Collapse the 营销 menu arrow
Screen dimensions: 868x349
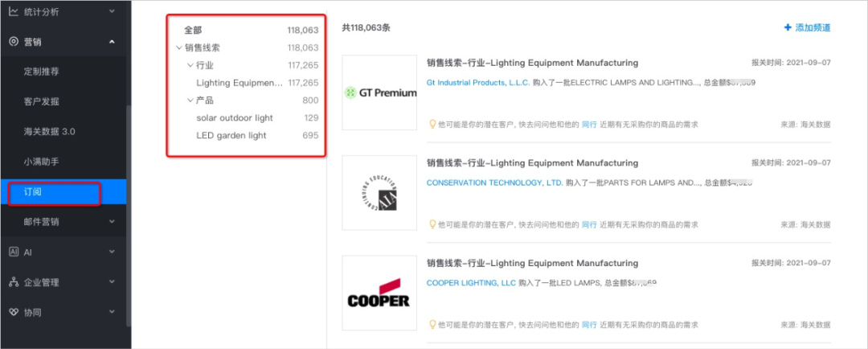click(x=113, y=42)
